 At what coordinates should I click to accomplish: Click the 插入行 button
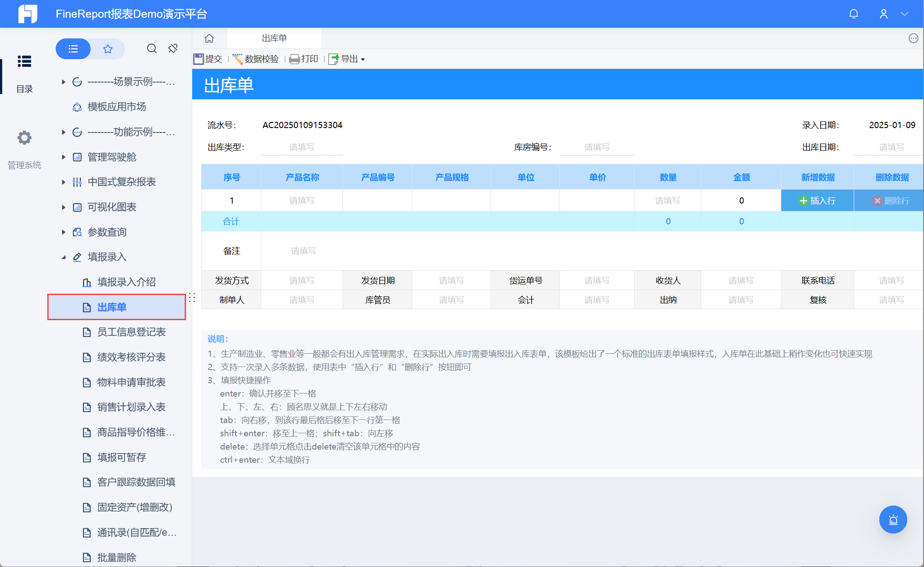click(817, 201)
